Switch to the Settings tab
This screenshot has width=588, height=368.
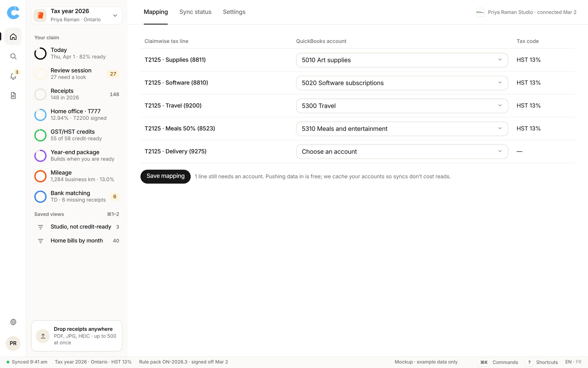[x=234, y=12]
